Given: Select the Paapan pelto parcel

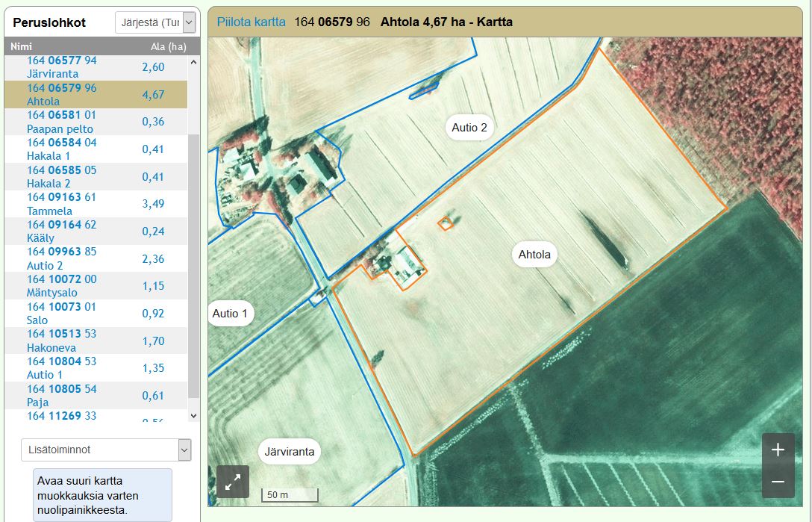Looking at the screenshot, I should pyautogui.click(x=61, y=122).
